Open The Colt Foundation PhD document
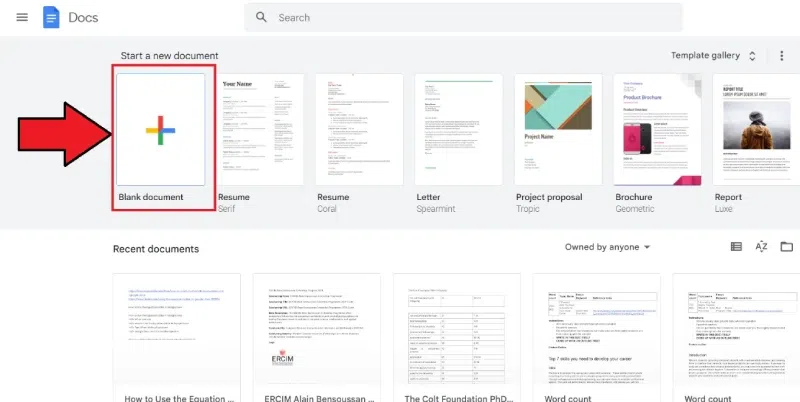 pos(457,338)
